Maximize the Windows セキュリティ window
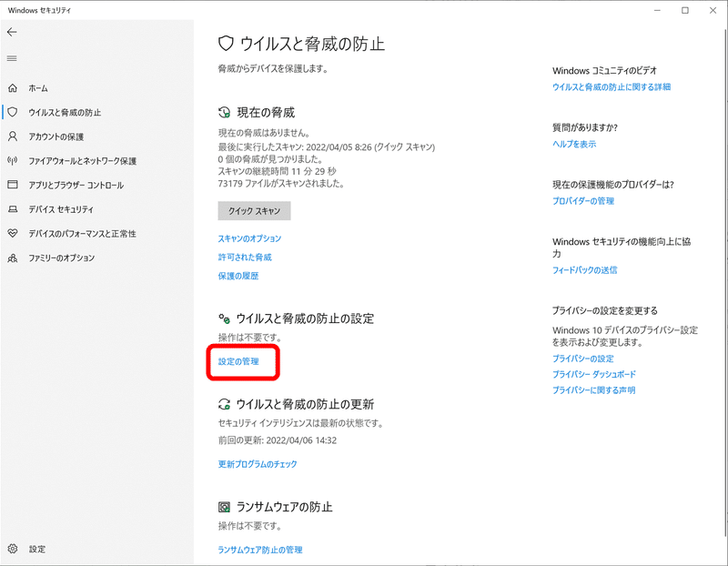728x566 pixels. click(x=685, y=10)
